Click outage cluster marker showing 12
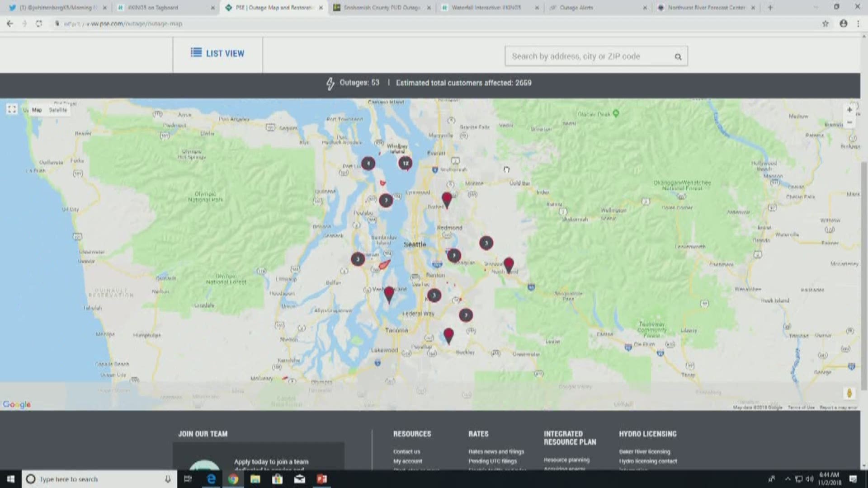Screen dimensions: 868x488 [406, 163]
